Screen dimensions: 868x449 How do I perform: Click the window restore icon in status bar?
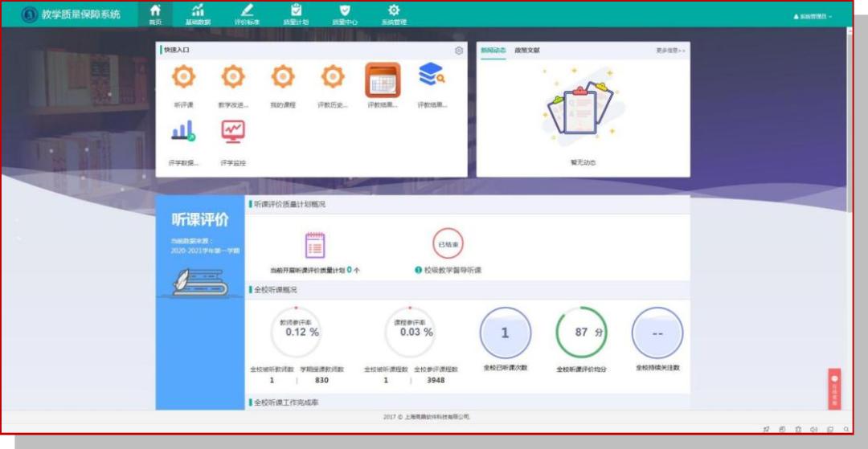tap(829, 429)
